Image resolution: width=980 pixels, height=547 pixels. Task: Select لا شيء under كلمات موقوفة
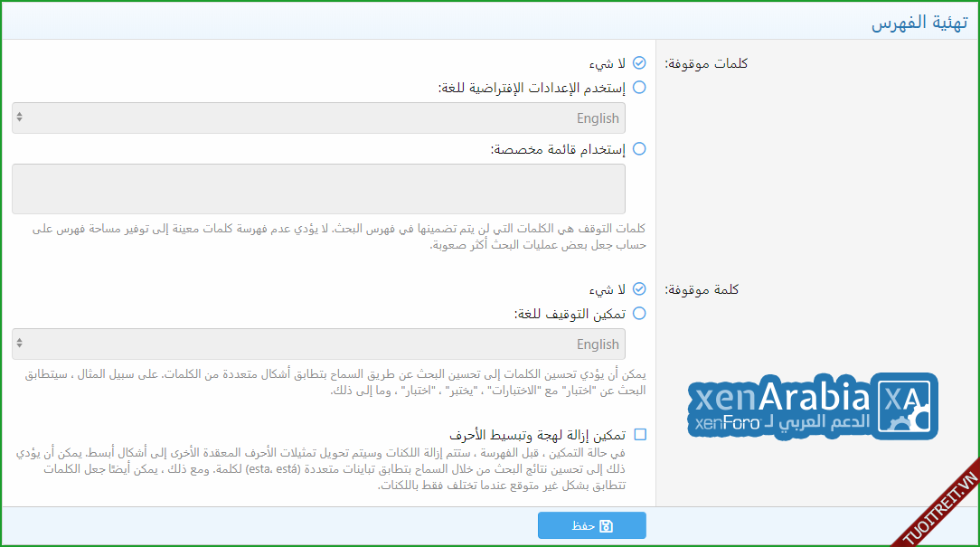click(639, 63)
